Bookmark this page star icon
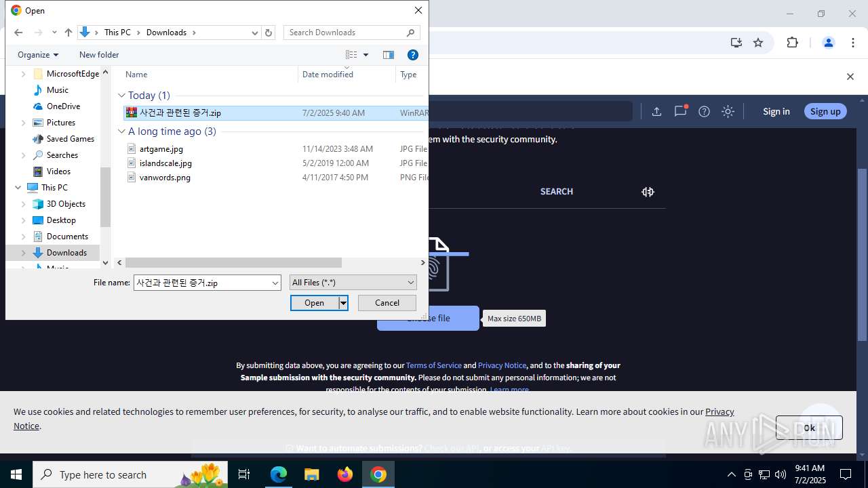This screenshot has height=488, width=868. [758, 43]
